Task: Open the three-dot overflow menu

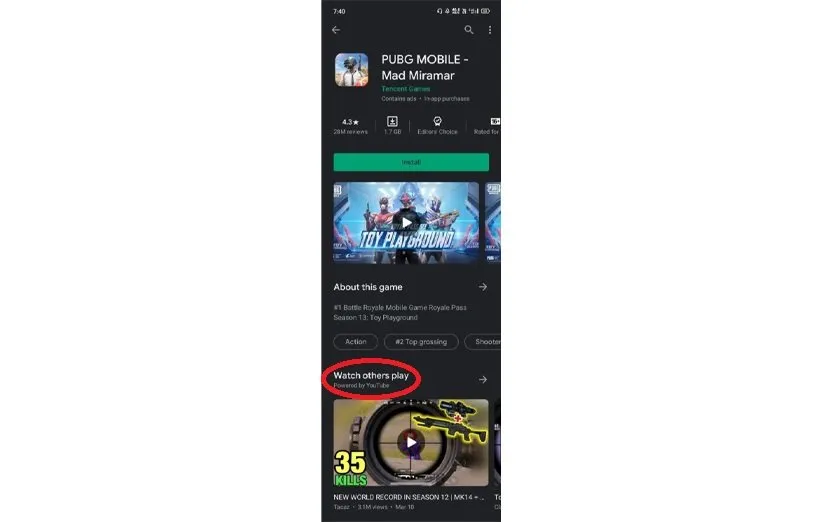Action: pos(490,30)
